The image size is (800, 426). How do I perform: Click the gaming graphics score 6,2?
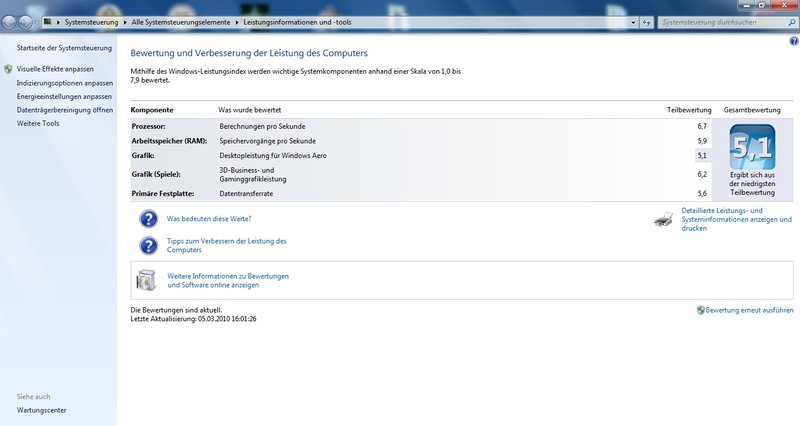[x=702, y=174]
